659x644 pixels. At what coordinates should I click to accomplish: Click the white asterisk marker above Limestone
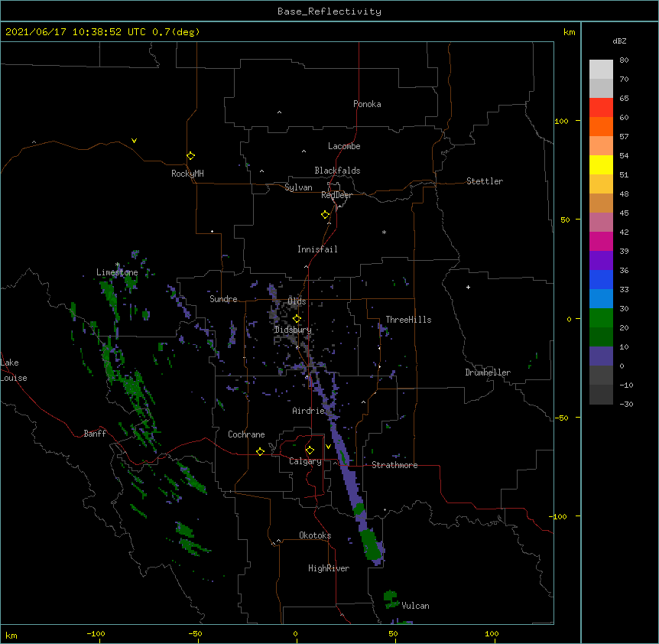pos(118,265)
